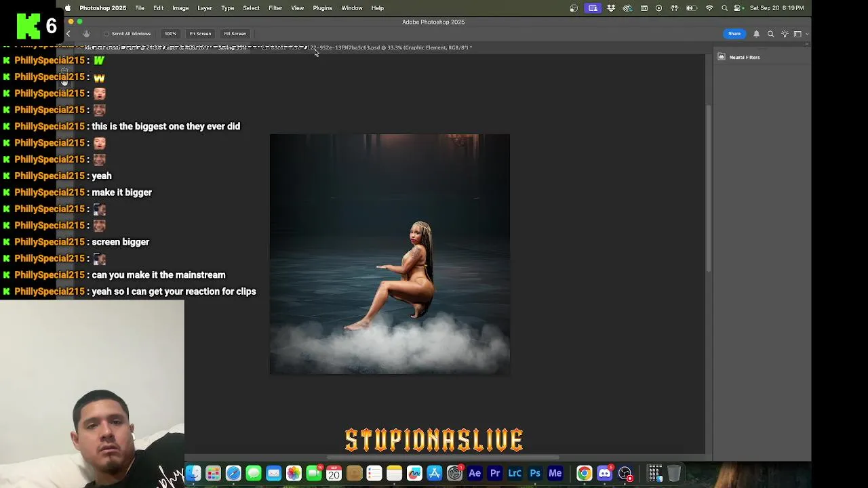Click the Neural Filters panel icon
This screenshot has width=868, height=488.
pos(722,57)
